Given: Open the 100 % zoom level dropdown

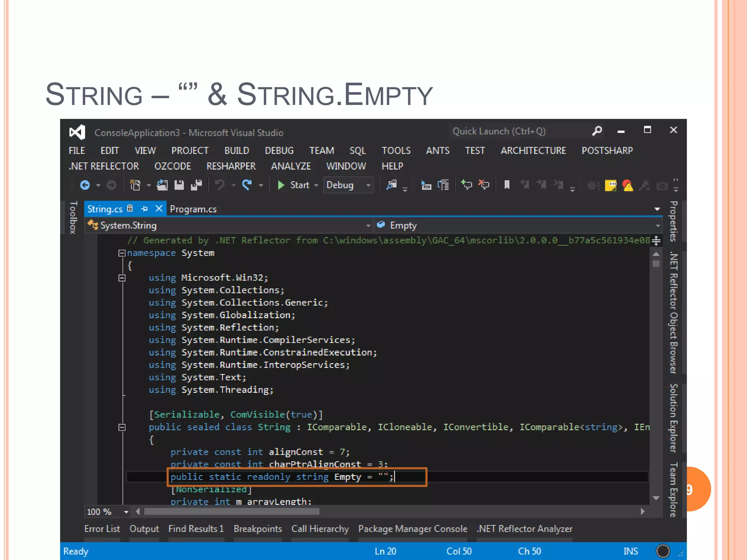Looking at the screenshot, I should 126,512.
